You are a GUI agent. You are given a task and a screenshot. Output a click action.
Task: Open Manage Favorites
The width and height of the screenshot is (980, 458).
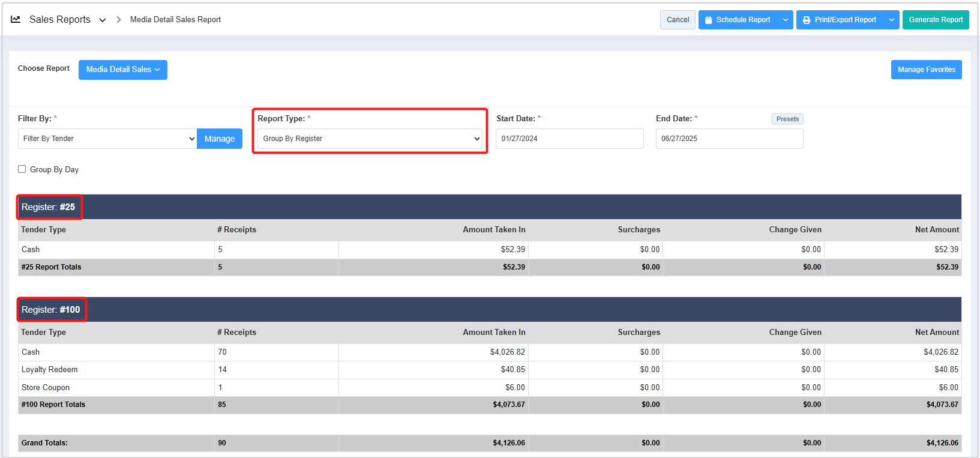coord(926,70)
